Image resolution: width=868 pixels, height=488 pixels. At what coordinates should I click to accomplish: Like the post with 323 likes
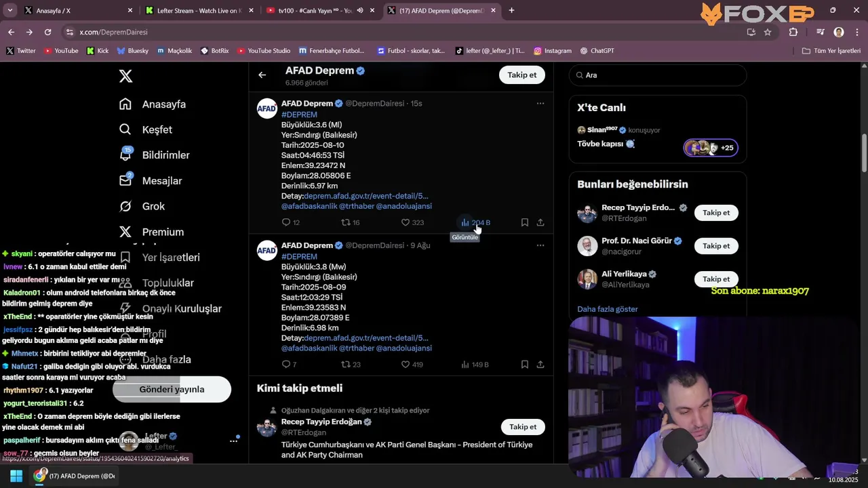click(412, 222)
